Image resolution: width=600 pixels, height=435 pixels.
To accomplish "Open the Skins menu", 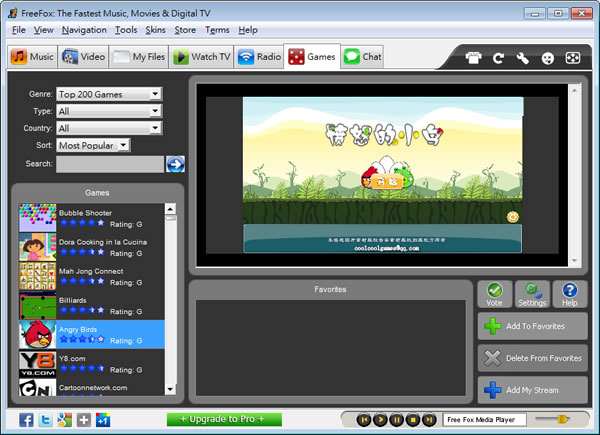I will [x=156, y=30].
